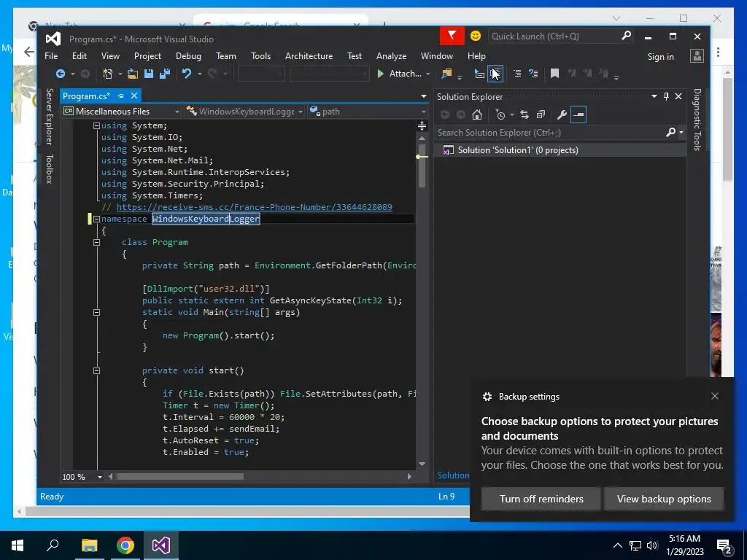The image size is (747, 560).
Task: Pin the Program.cs tab
Action: [x=120, y=96]
